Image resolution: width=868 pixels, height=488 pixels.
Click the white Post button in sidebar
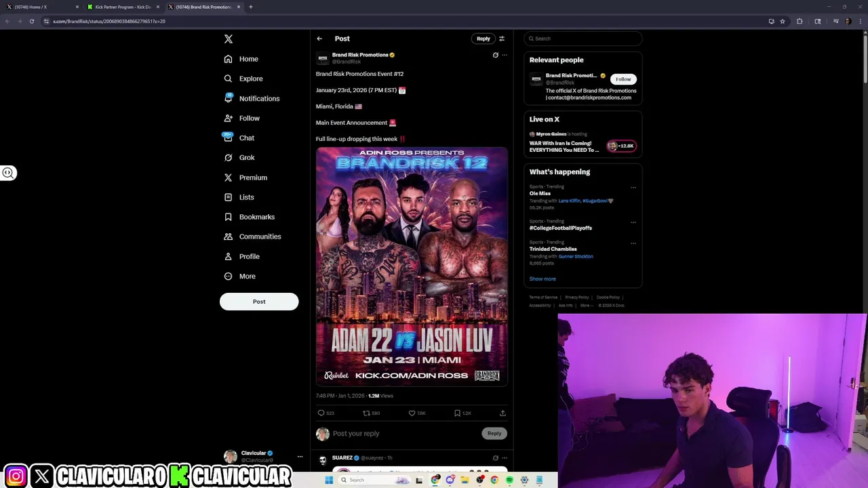pos(259,302)
